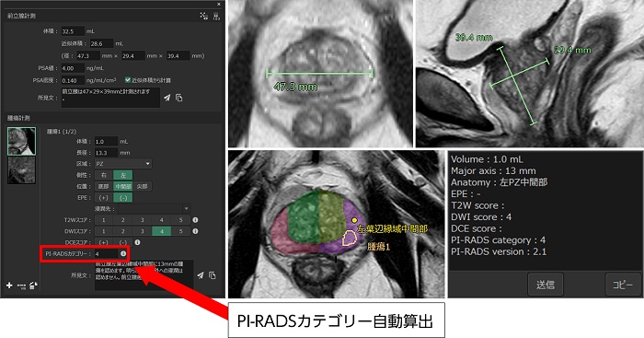644x338 pixels.
Task: Click the 送信 button
Action: coord(546,285)
